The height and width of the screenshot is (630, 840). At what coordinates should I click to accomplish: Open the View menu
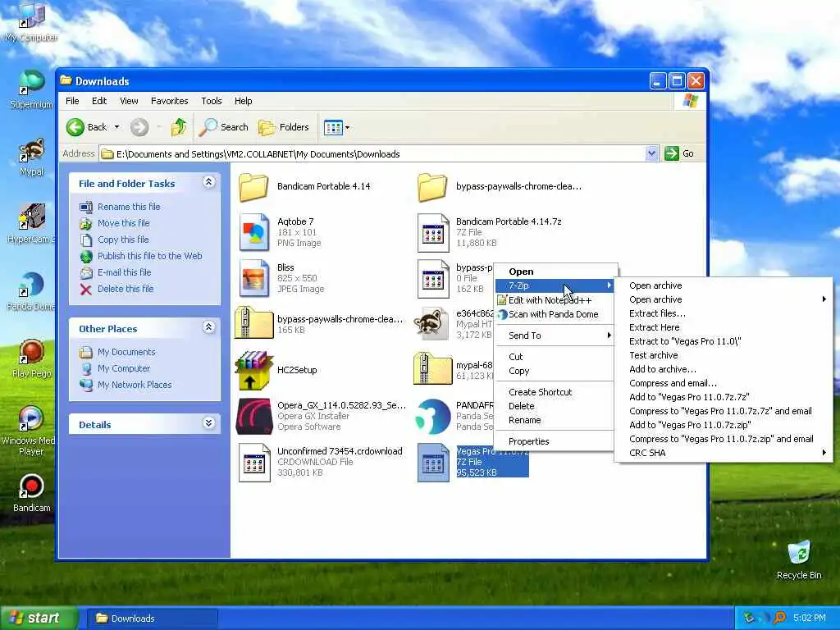pos(129,101)
